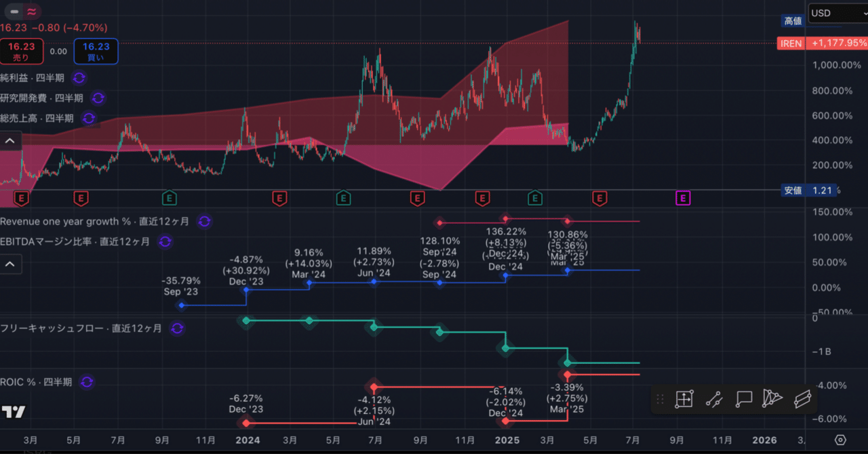Screen dimensions: 868x454
Task: Toggle the pink wavy approx-equal icon
Action: (32, 12)
